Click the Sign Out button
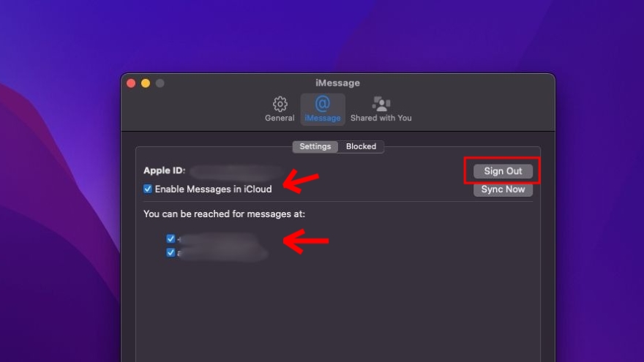 [x=503, y=171]
